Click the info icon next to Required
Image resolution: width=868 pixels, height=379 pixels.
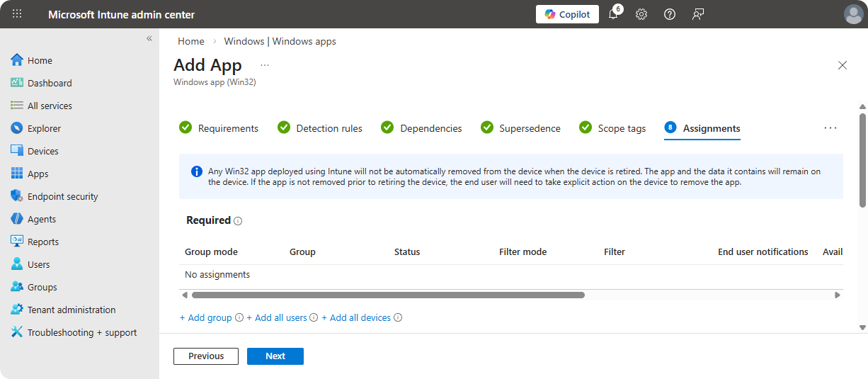pyautogui.click(x=238, y=221)
